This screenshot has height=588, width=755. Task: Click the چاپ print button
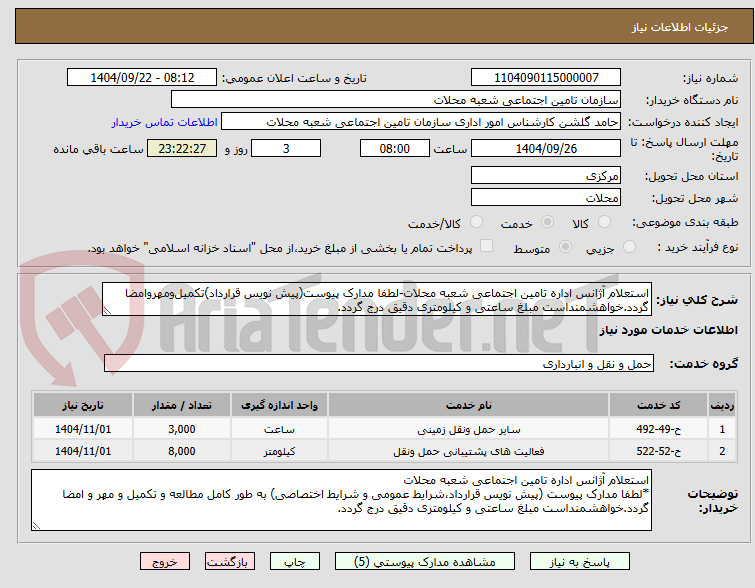coord(295,562)
